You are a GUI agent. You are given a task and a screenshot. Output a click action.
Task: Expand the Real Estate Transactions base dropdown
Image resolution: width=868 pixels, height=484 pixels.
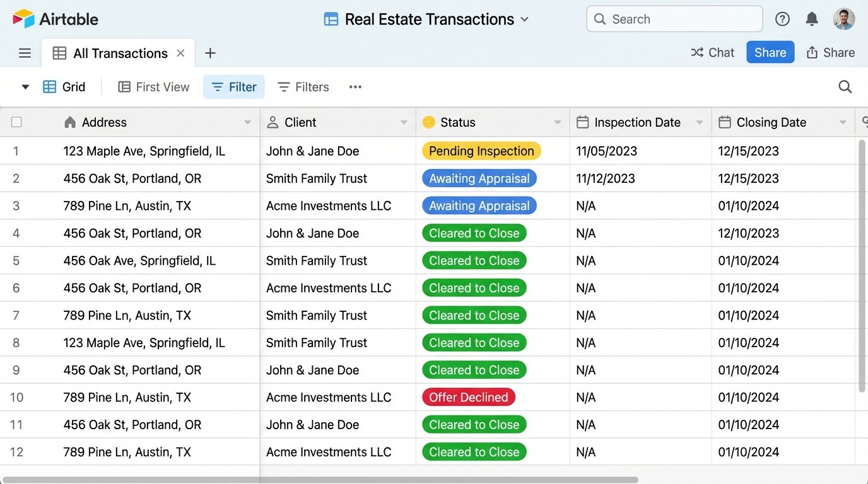click(524, 20)
